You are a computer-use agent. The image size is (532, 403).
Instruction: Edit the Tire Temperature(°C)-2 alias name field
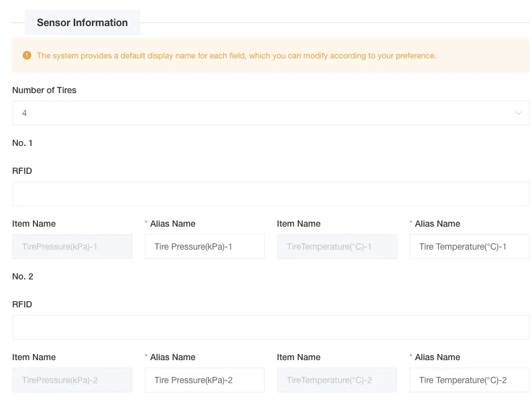tap(469, 380)
